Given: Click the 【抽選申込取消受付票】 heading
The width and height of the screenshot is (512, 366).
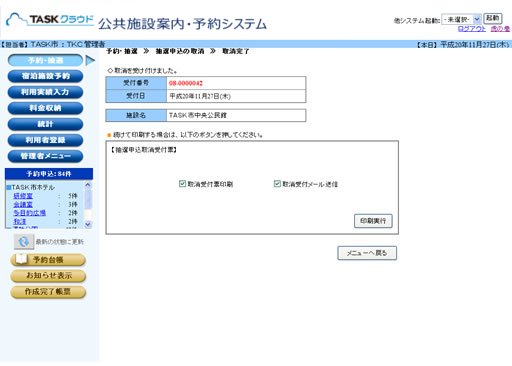Looking at the screenshot, I should pyautogui.click(x=144, y=150).
